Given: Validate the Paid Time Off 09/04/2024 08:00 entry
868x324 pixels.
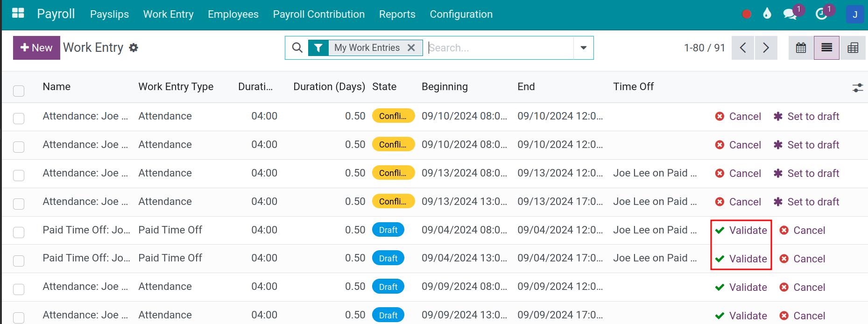Looking at the screenshot, I should pyautogui.click(x=741, y=230).
